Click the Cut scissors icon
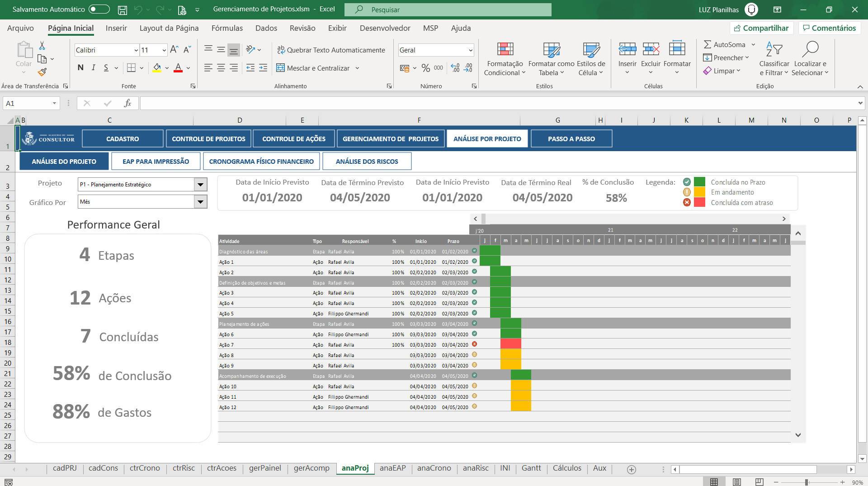Screen dimensions: 868x486 (x=42, y=46)
